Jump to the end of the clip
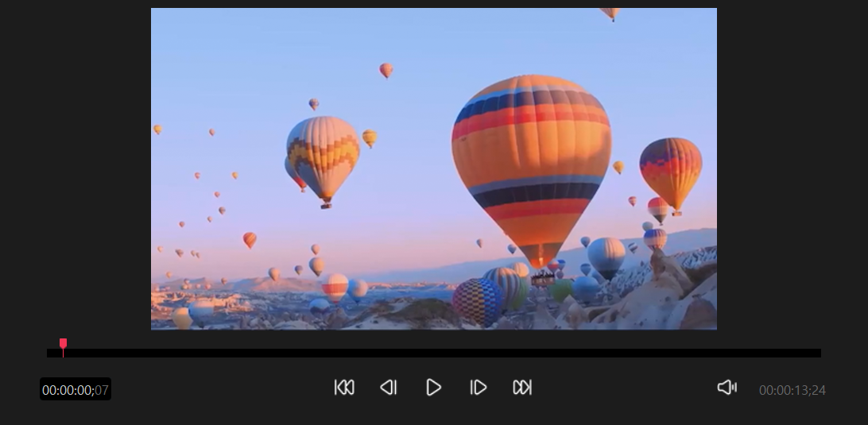The image size is (868, 425). (x=522, y=388)
